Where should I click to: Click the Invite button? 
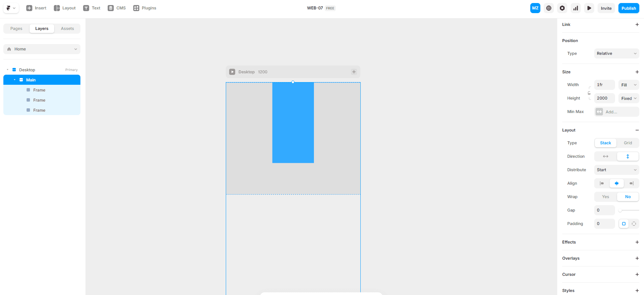606,8
